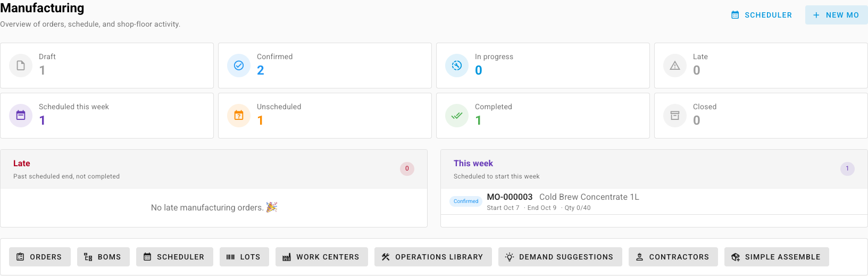This screenshot has width=868, height=276.
Task: Click the Confirmed checkmark circle icon
Action: pyautogui.click(x=239, y=66)
